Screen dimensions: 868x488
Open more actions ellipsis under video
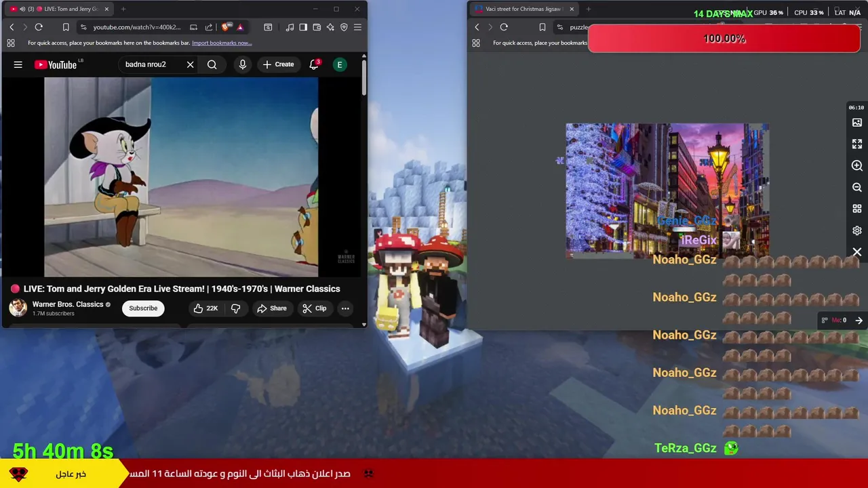(x=345, y=308)
